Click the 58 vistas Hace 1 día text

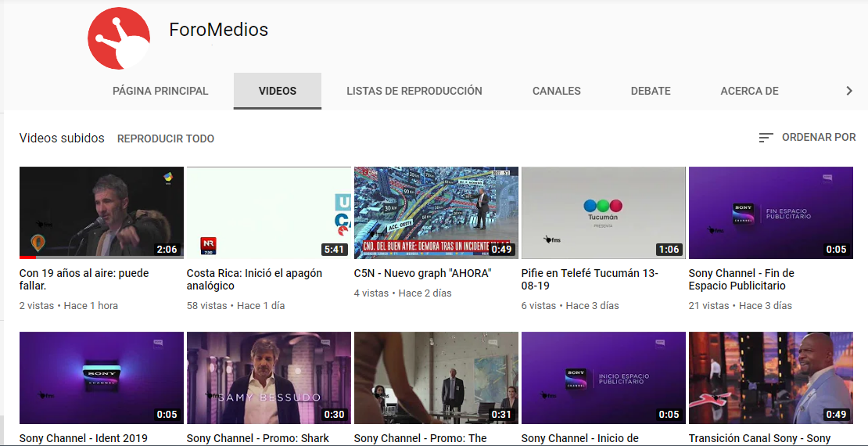(x=236, y=305)
